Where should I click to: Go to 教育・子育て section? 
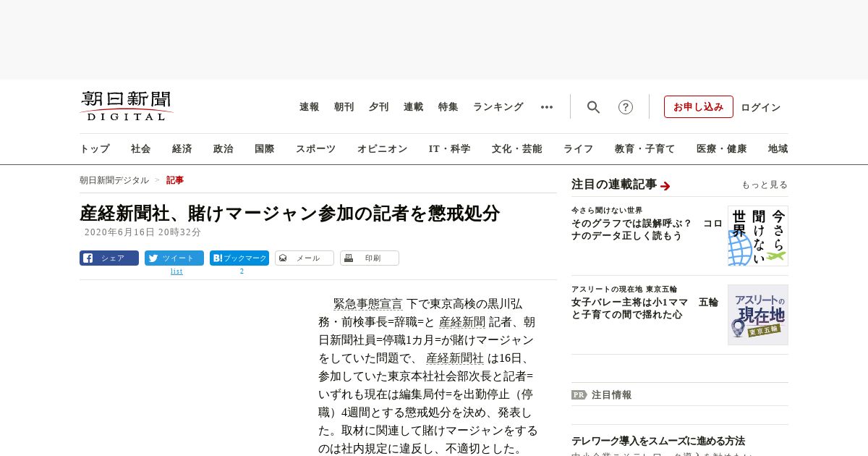click(644, 149)
